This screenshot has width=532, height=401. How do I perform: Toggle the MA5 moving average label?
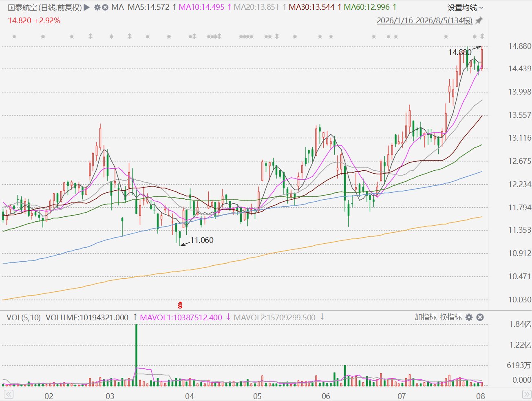pos(148,7)
